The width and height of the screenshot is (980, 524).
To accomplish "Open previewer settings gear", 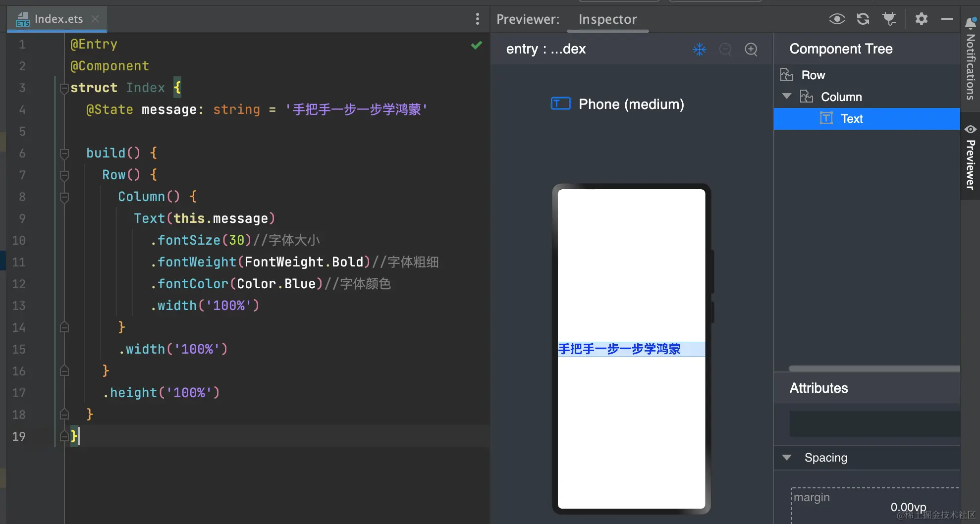I will tap(921, 19).
